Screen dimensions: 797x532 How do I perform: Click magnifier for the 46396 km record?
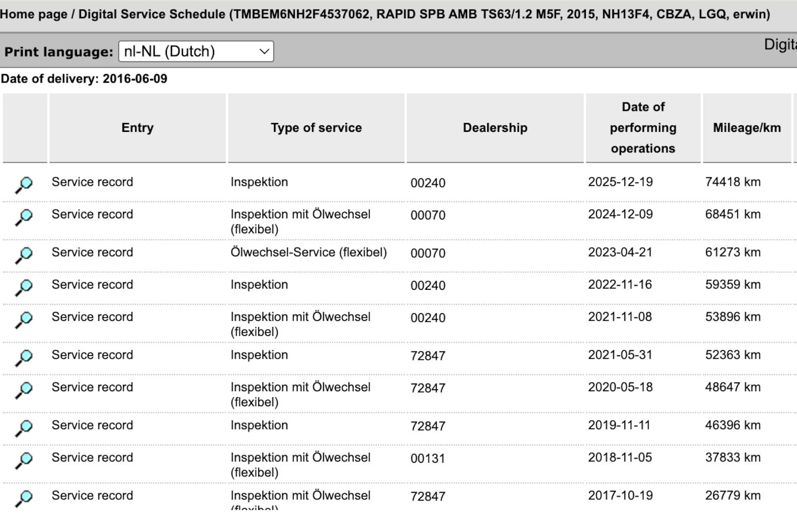(x=24, y=428)
